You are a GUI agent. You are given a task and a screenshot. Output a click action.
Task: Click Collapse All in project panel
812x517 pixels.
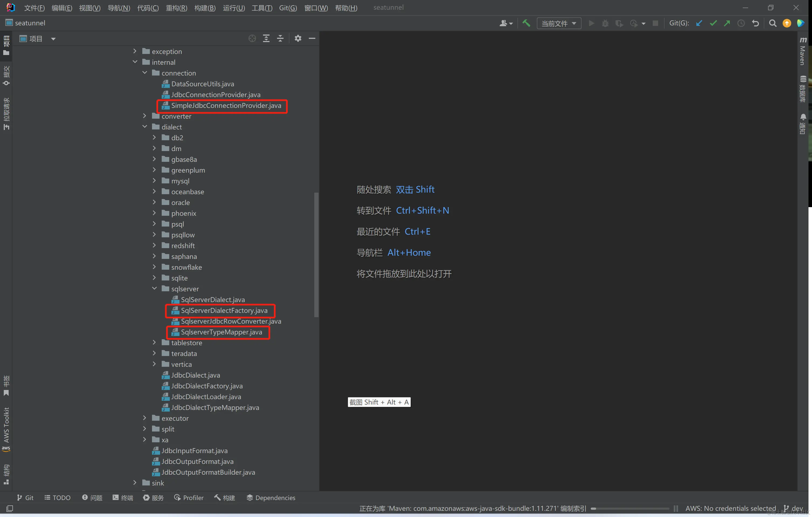(280, 39)
